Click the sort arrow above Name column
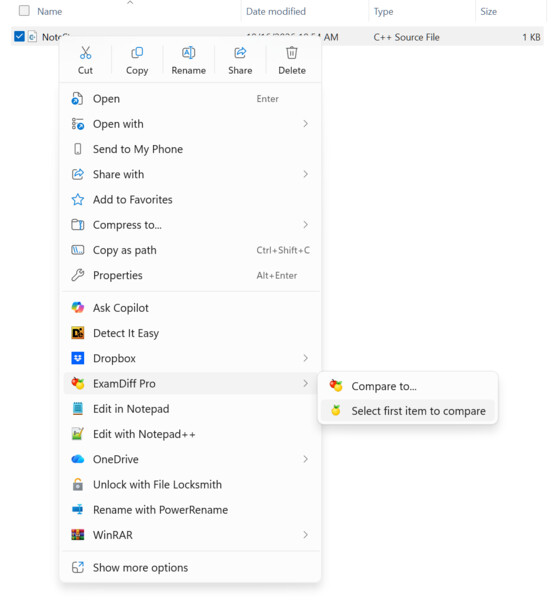560x602 pixels. point(130,3)
